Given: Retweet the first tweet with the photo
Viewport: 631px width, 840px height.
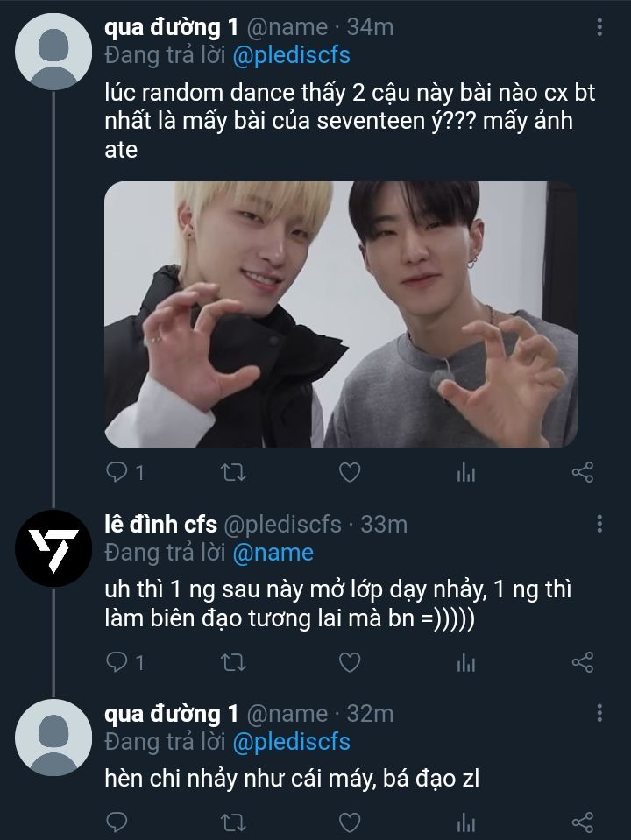Looking at the screenshot, I should pyautogui.click(x=232, y=473).
